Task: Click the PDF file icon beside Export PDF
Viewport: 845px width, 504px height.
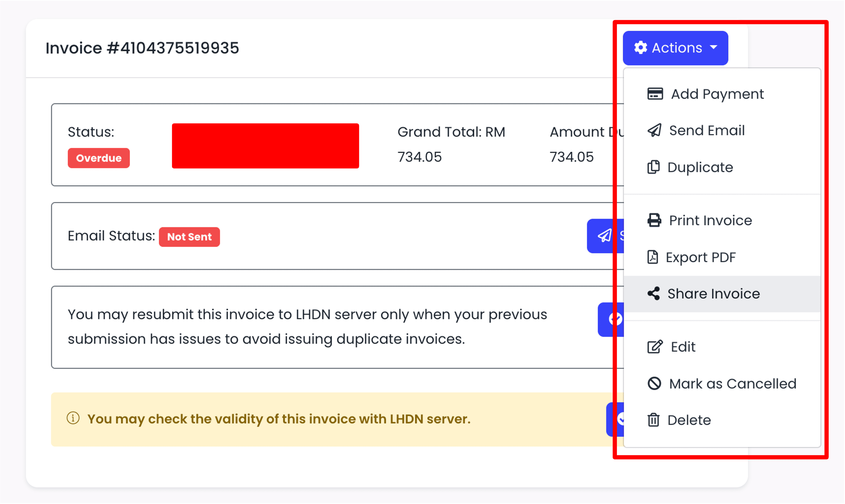Action: [x=652, y=257]
